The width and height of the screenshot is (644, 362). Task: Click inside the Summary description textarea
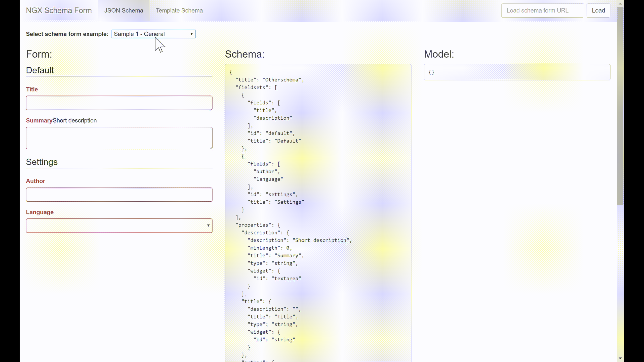[119, 138]
